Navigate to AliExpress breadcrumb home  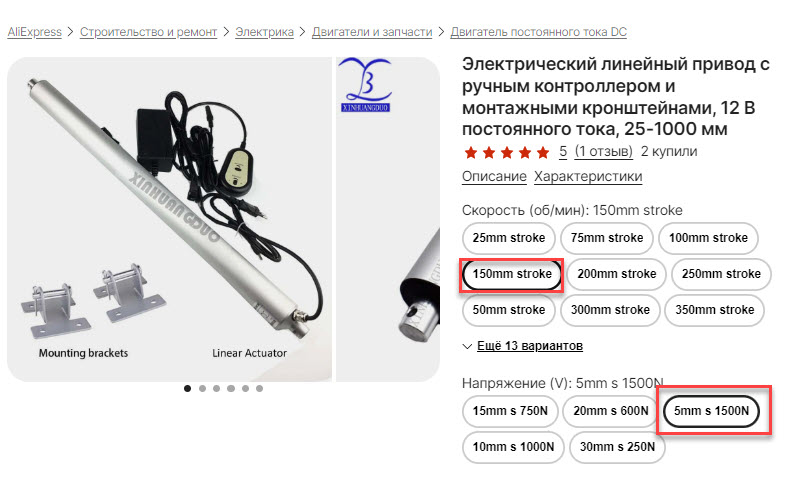(x=35, y=32)
